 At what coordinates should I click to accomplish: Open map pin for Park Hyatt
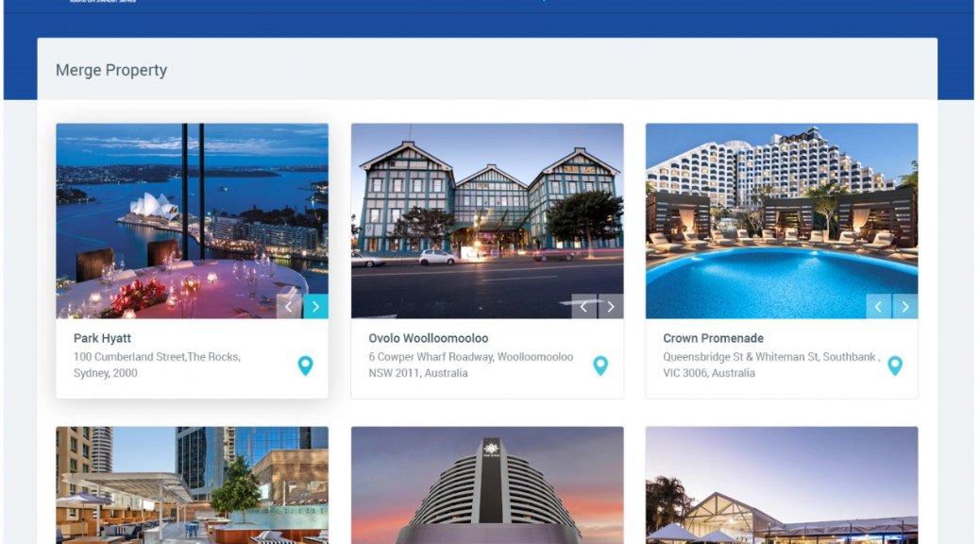coord(306,365)
